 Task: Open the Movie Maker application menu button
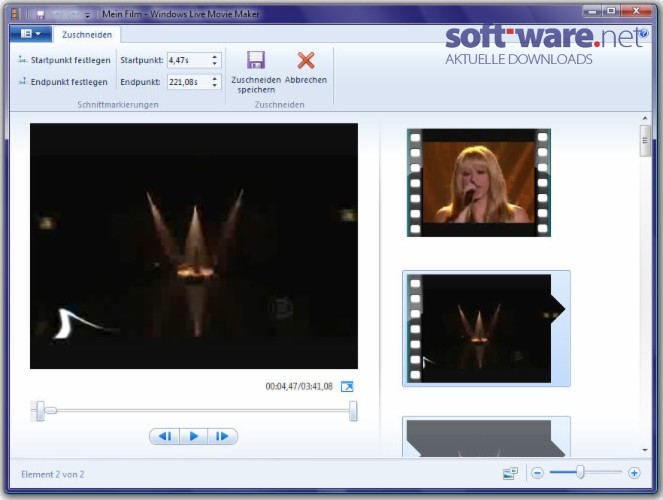tap(31, 34)
